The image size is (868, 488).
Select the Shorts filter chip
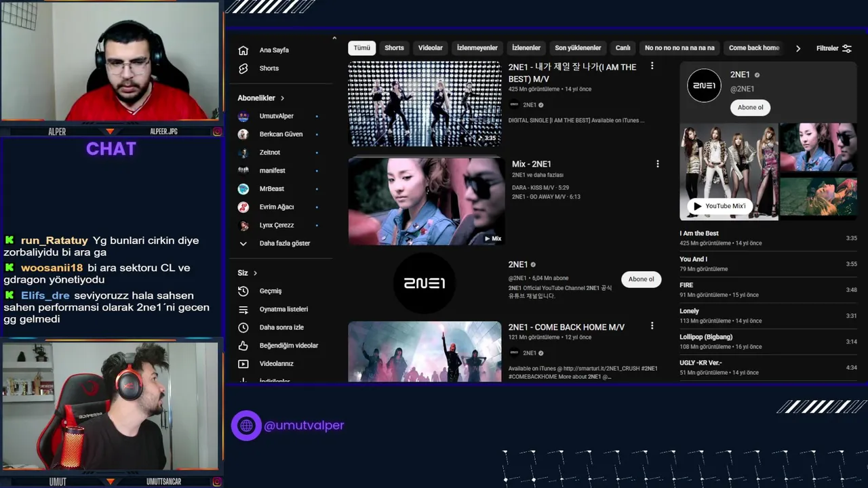click(394, 48)
